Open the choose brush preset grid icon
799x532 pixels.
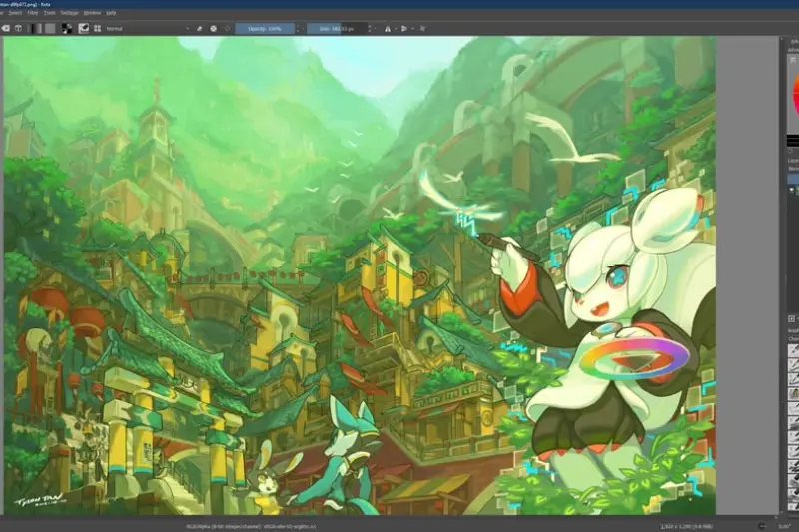tap(97, 29)
